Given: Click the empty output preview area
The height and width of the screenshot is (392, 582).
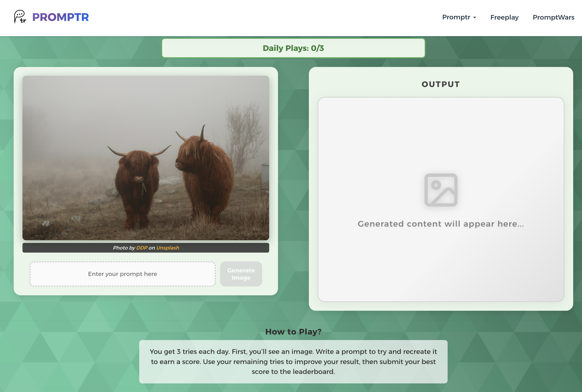Looking at the screenshot, I should (x=441, y=270).
